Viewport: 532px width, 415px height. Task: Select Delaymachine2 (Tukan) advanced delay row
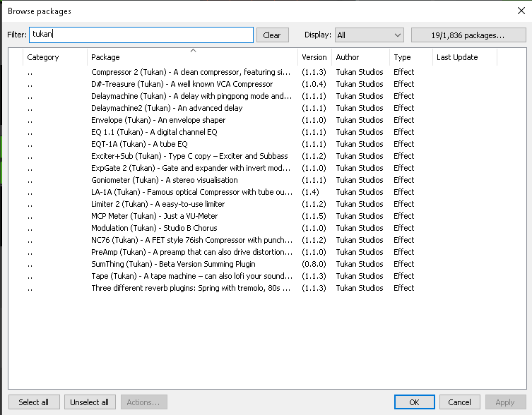[x=267, y=108]
